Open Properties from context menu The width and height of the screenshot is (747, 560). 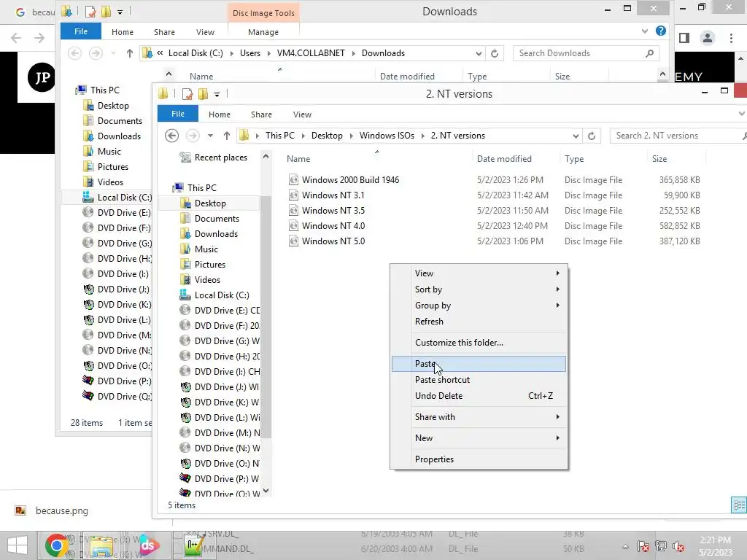479,459
